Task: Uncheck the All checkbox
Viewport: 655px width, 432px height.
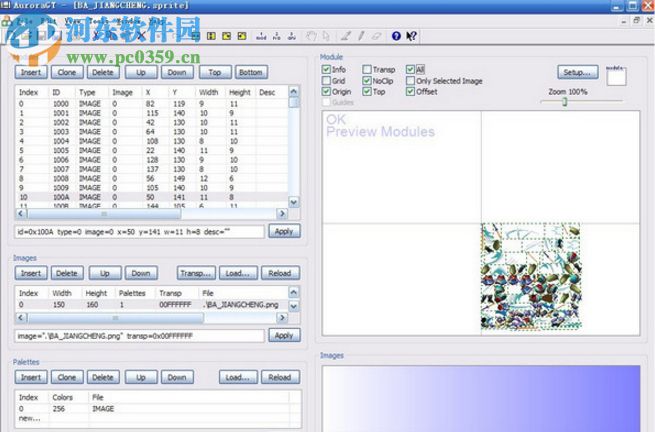Action: click(410, 69)
